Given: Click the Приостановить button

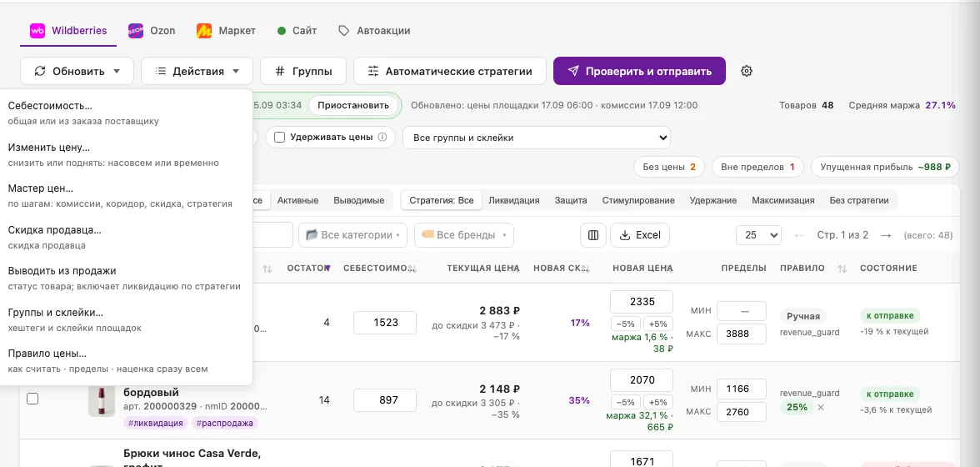Looking at the screenshot, I should (x=353, y=105).
